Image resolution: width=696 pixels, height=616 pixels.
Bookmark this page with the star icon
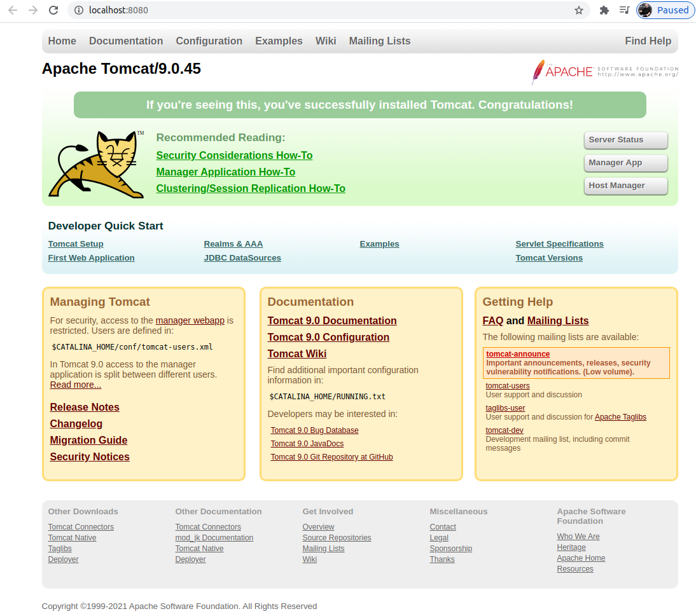[x=579, y=10]
